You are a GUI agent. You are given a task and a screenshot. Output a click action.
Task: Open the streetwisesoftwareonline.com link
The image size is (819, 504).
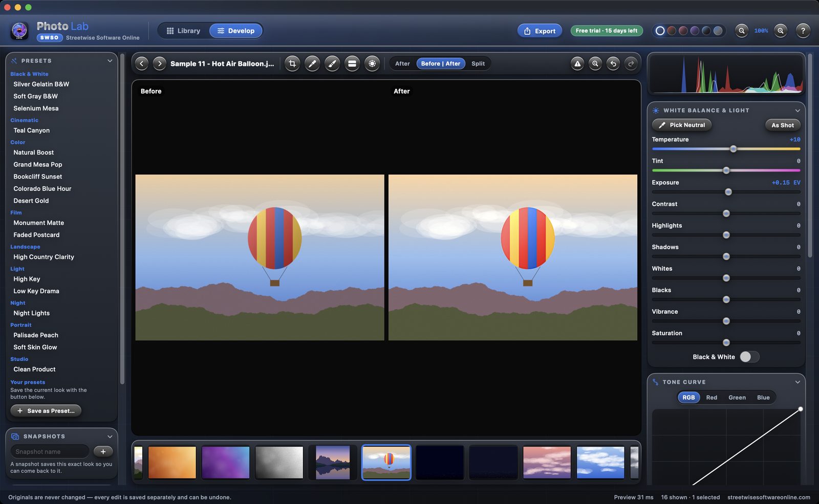coord(769,497)
